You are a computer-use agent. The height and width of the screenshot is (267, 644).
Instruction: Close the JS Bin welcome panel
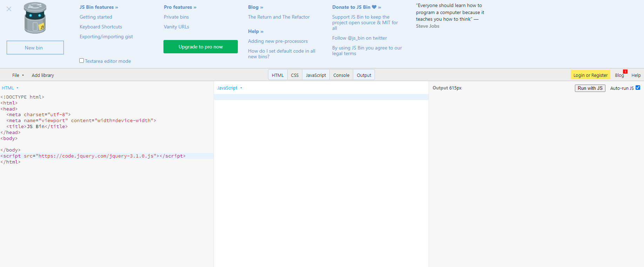point(9,9)
